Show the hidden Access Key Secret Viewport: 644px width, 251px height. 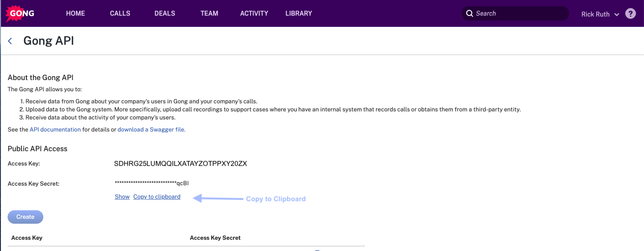(122, 197)
